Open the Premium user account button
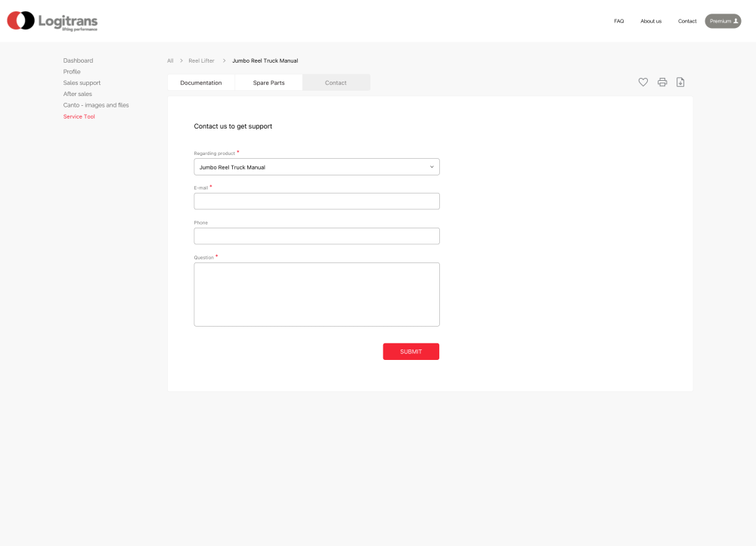The height and width of the screenshot is (546, 756). click(723, 21)
